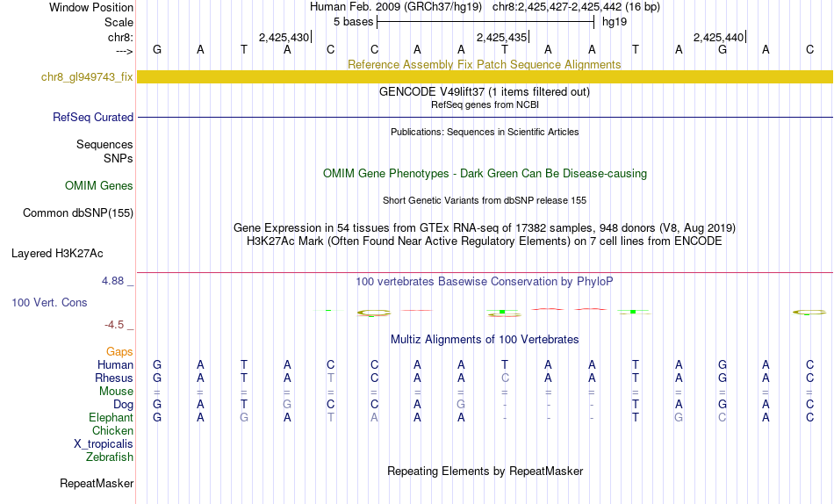This screenshot has width=834, height=504.
Task: Click the yellow chr8_gl949743_fix alignment bar
Action: (x=485, y=76)
